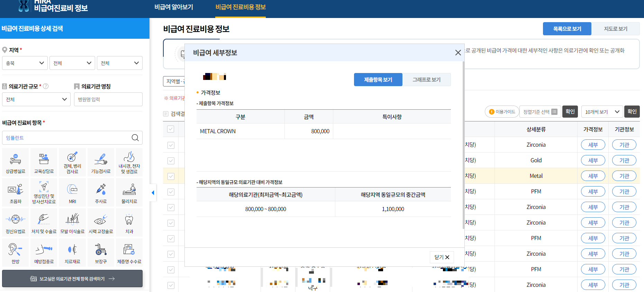Click 기관 button on the Metal row

(624, 176)
